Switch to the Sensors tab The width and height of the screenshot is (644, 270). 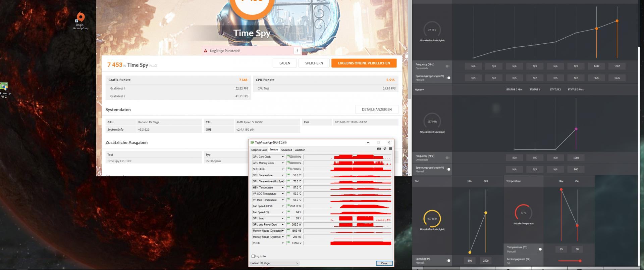(274, 150)
